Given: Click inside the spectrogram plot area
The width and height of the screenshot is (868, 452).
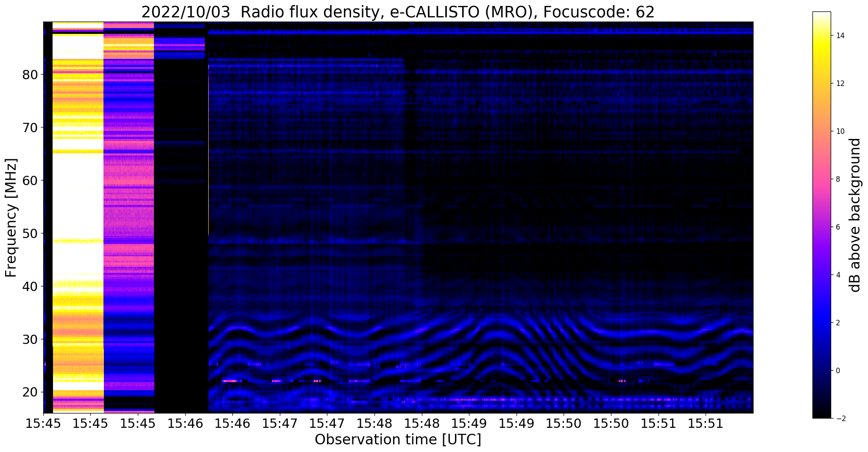Looking at the screenshot, I should click(398, 217).
